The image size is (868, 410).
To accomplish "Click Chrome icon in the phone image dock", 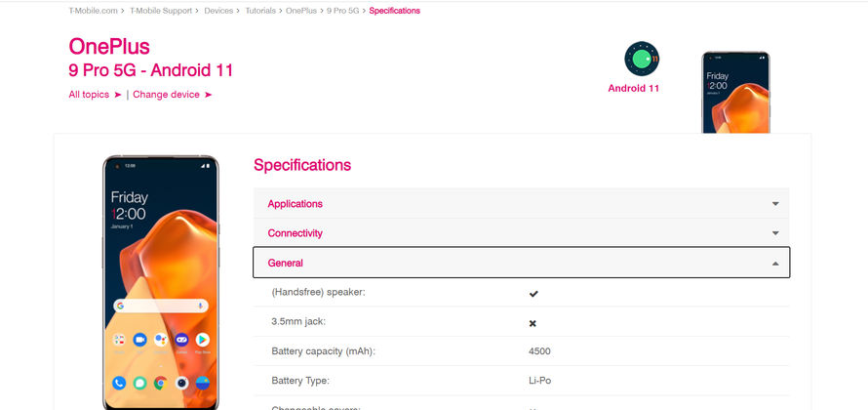I will point(161,383).
